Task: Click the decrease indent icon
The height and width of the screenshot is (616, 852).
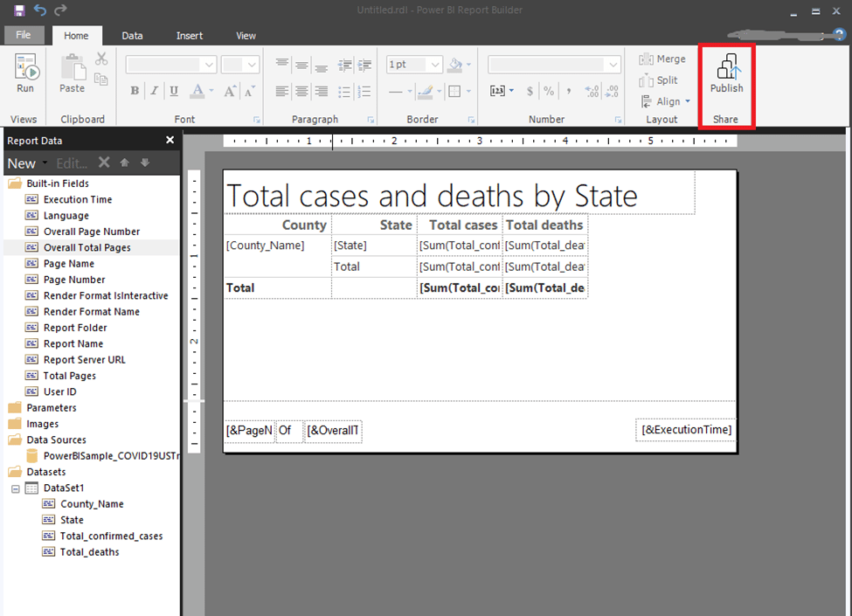Action: [345, 66]
